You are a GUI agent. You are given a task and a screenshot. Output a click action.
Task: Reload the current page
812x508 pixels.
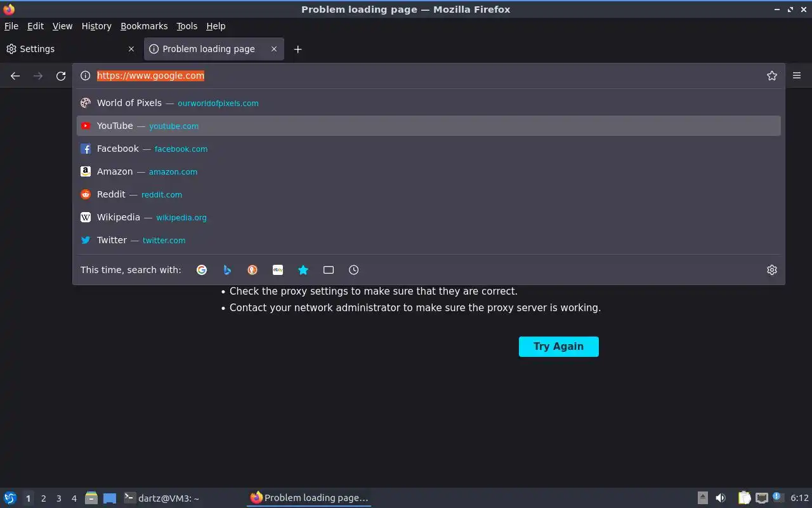point(61,76)
